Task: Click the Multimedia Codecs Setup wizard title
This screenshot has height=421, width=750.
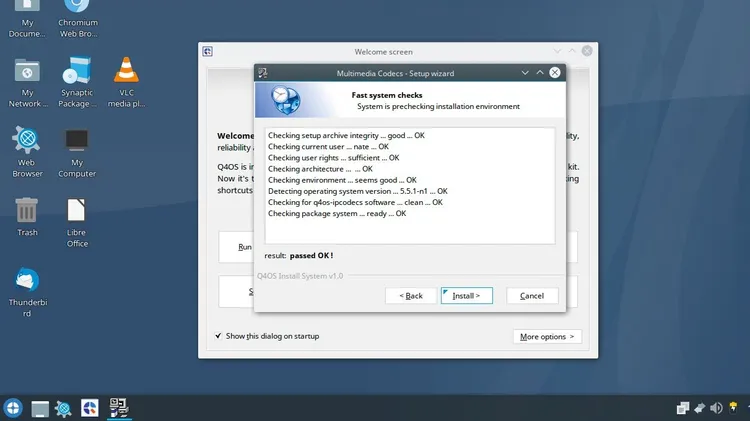Action: [x=395, y=73]
